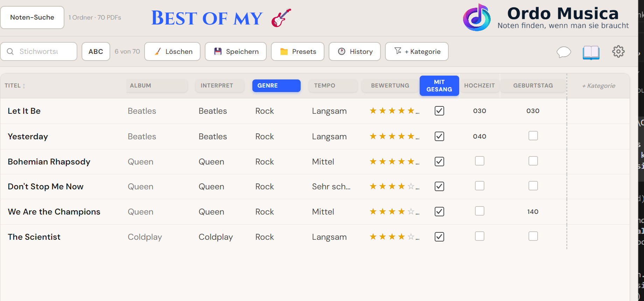Check Geburtstag for Bohemian Rhapsody

[533, 161]
